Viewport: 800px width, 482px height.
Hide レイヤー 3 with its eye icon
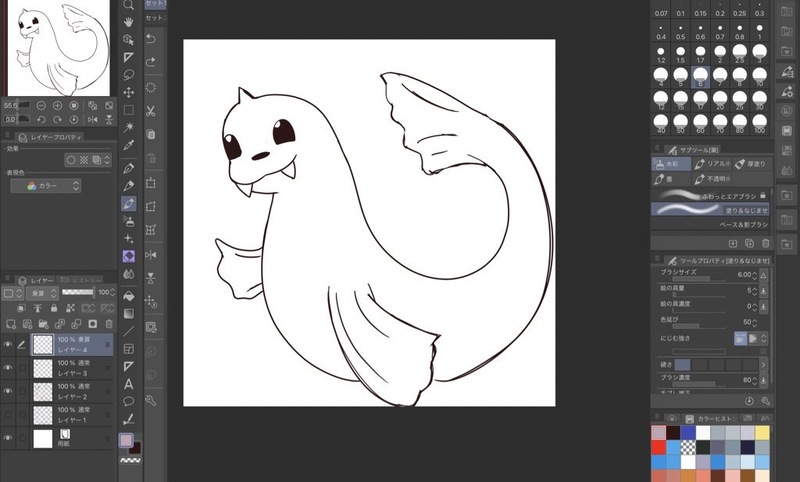point(8,368)
